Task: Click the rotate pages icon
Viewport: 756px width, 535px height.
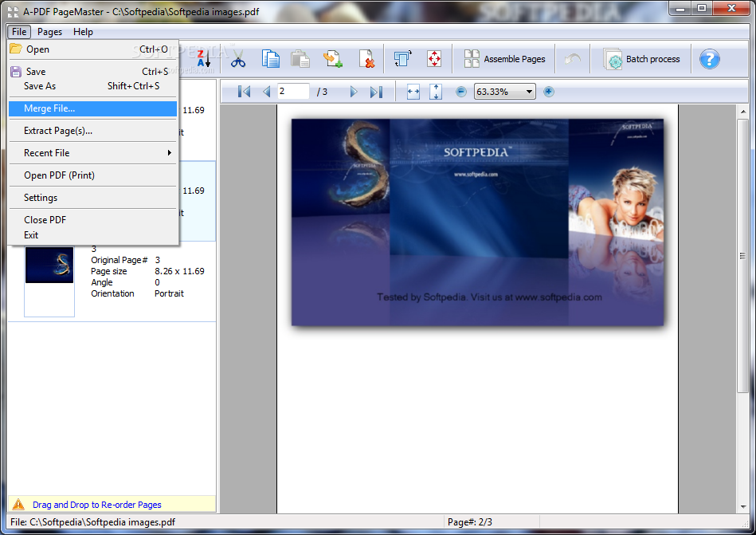Action: 402,59
